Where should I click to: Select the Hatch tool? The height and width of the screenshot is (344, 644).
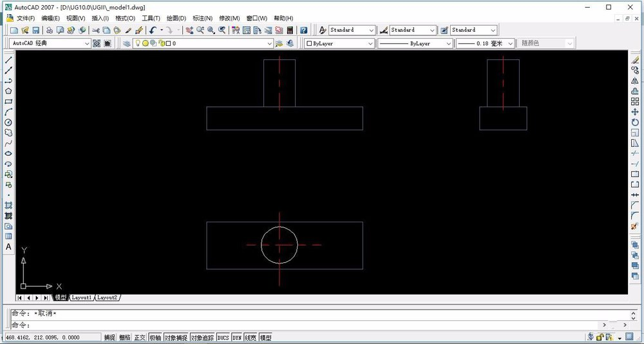coord(8,205)
